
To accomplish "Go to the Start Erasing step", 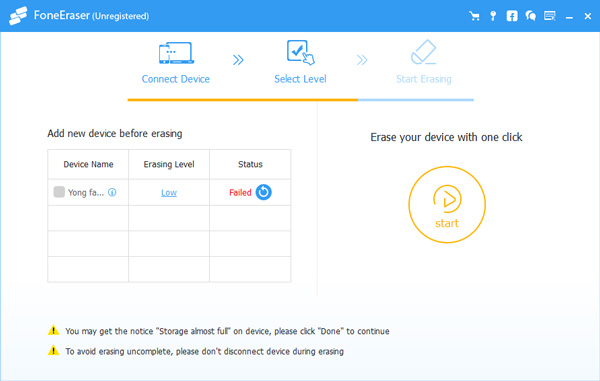I will pos(424,62).
